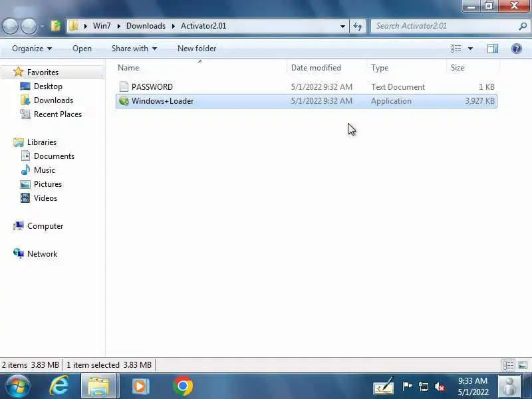This screenshot has height=399, width=532.
Task: Open Action Center flag tray icon
Action: [x=407, y=386]
